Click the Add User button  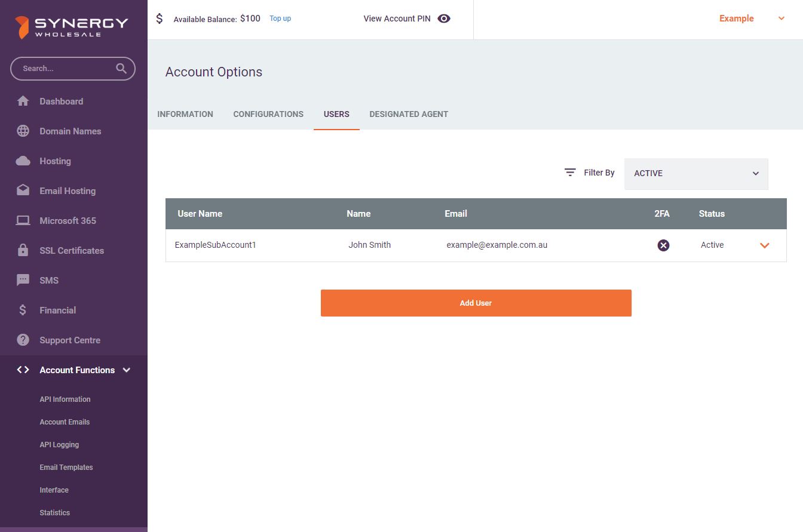tap(476, 303)
